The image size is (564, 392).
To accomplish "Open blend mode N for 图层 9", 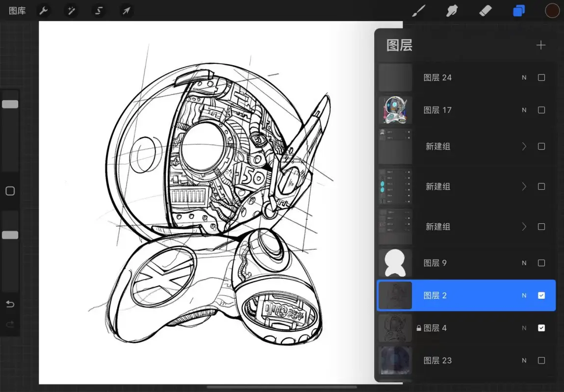I will (524, 263).
